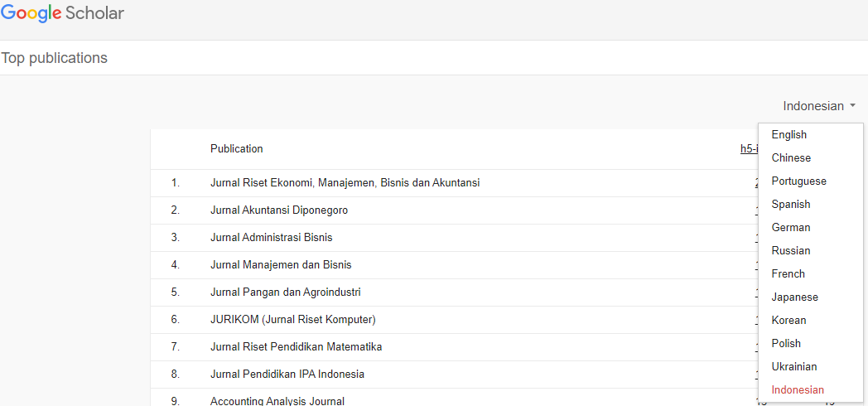This screenshot has width=868, height=406.
Task: Select German language option
Action: coord(791,228)
